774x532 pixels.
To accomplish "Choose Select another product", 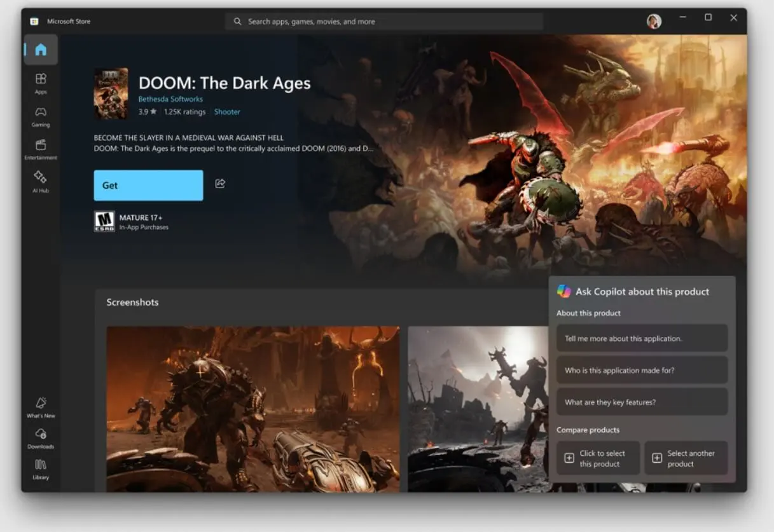I will (686, 458).
